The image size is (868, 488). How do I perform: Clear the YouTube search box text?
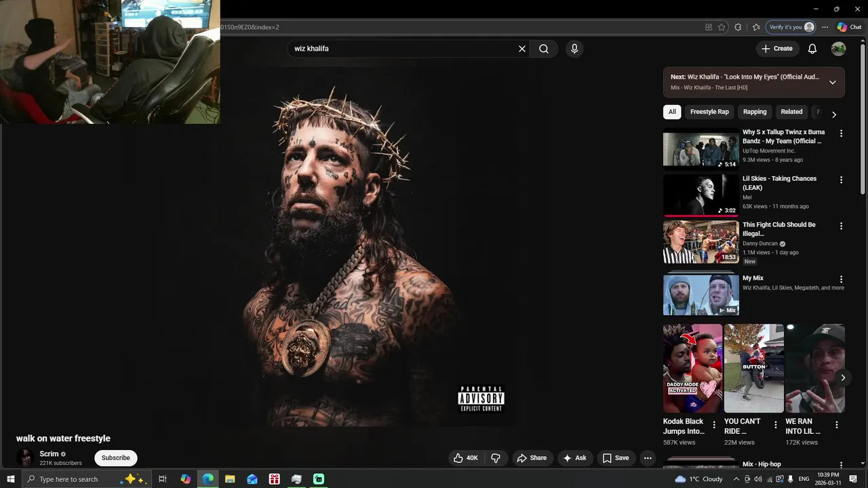pyautogui.click(x=522, y=49)
